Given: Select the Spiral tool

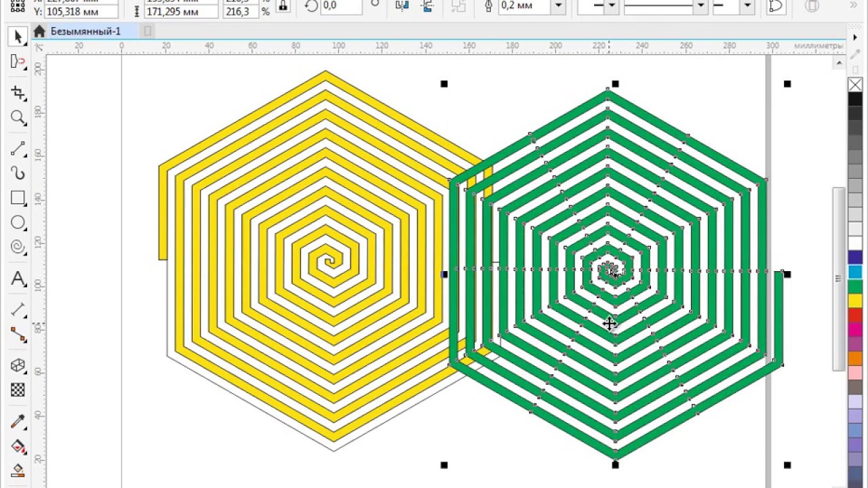Looking at the screenshot, I should point(18,247).
